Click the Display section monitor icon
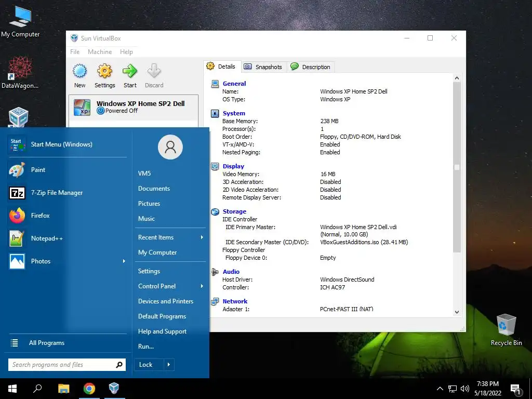 (x=215, y=166)
